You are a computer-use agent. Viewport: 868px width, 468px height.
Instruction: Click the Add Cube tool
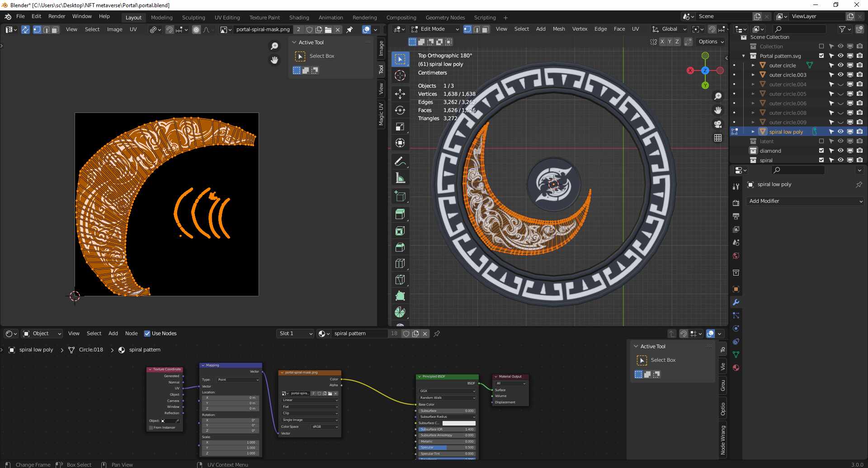[400, 196]
